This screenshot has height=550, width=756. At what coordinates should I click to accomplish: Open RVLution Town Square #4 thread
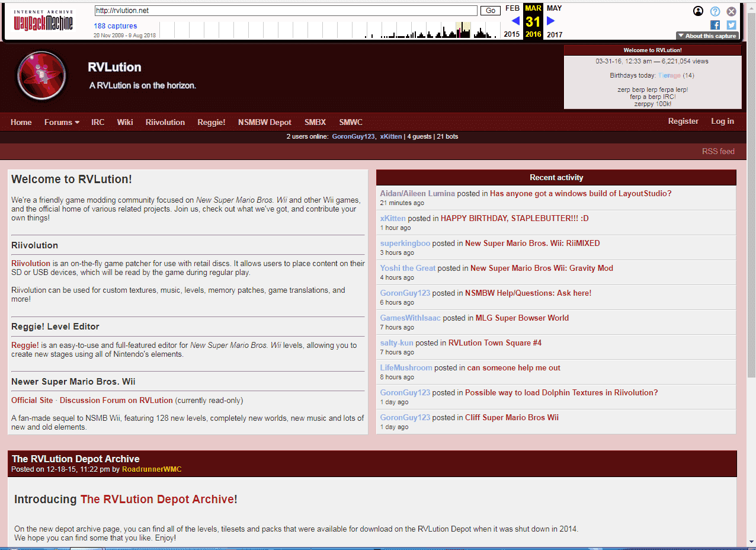coord(495,343)
